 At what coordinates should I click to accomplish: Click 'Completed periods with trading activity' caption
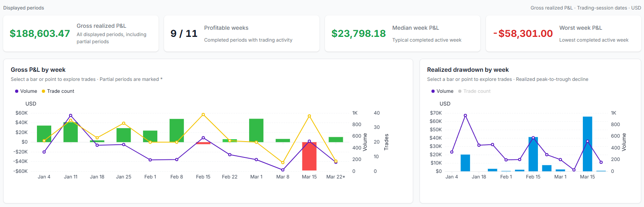[248, 40]
